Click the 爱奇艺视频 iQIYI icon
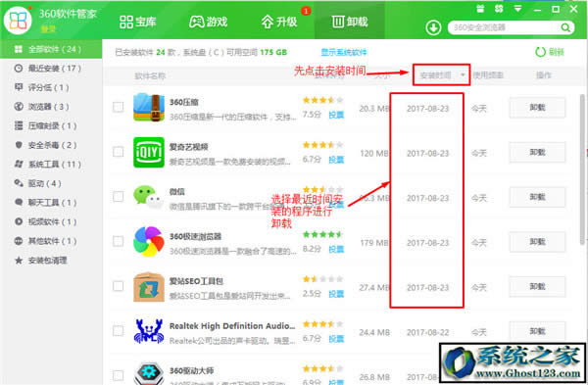Image resolution: width=588 pixels, height=385 pixels. 149,152
